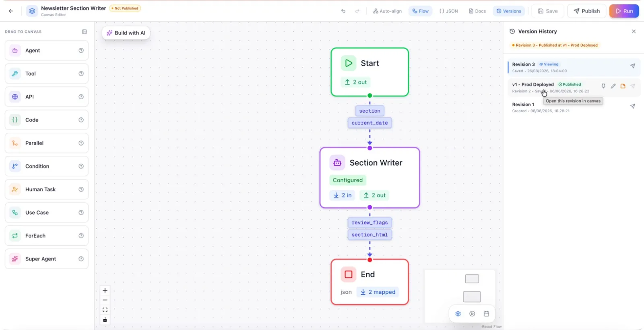The image size is (644, 330).
Task: Fit the canvas view to screen
Action: click(x=105, y=310)
